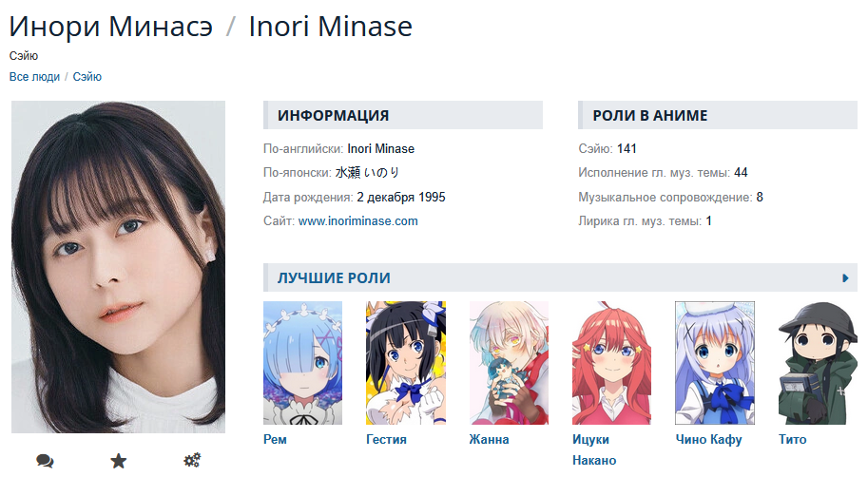868x477 pixels.
Task: Click the Гестия name link
Action: (x=386, y=439)
